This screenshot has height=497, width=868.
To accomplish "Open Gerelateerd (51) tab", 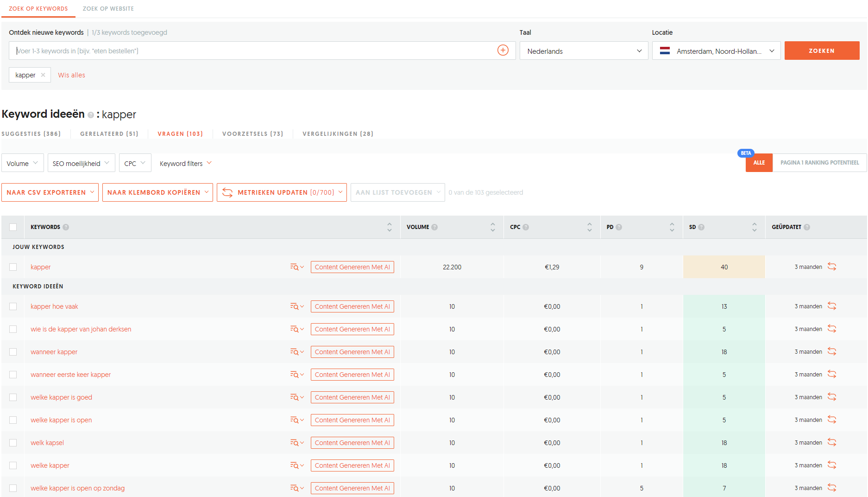I will (109, 134).
